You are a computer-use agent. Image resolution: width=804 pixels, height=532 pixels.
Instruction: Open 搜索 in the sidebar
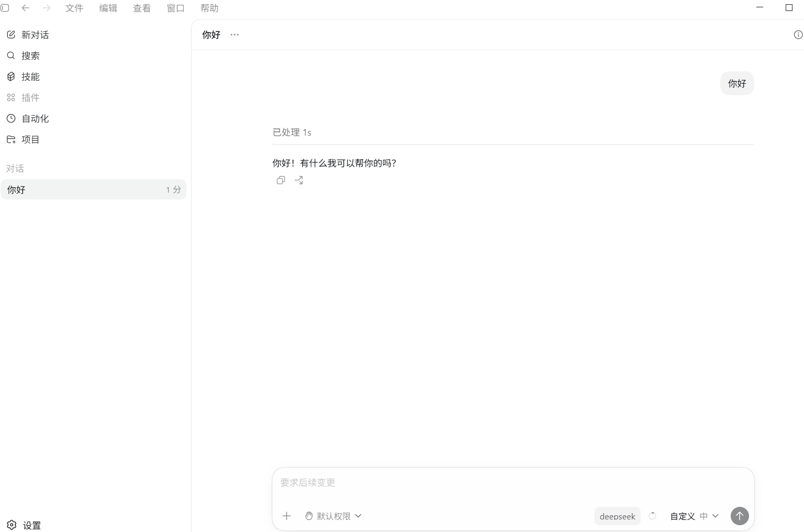click(23, 56)
